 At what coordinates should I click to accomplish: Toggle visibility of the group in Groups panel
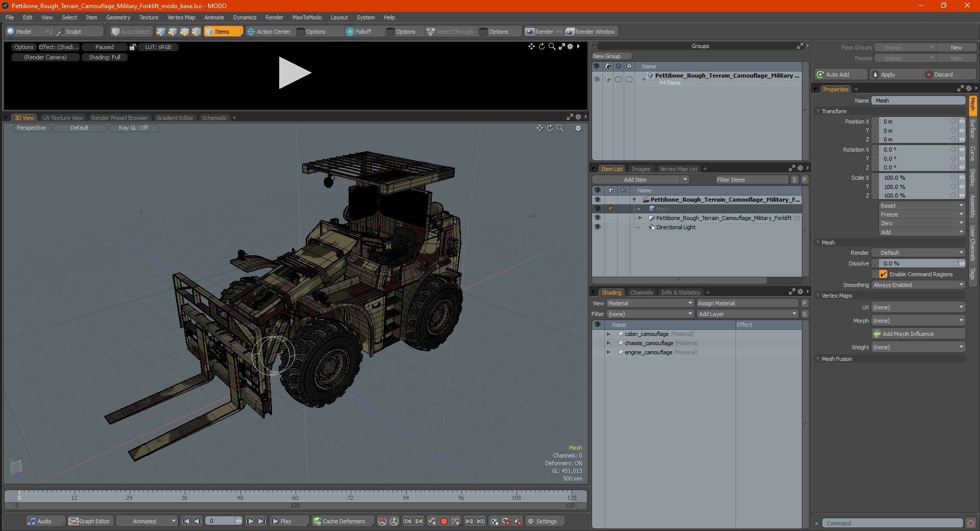pyautogui.click(x=597, y=79)
